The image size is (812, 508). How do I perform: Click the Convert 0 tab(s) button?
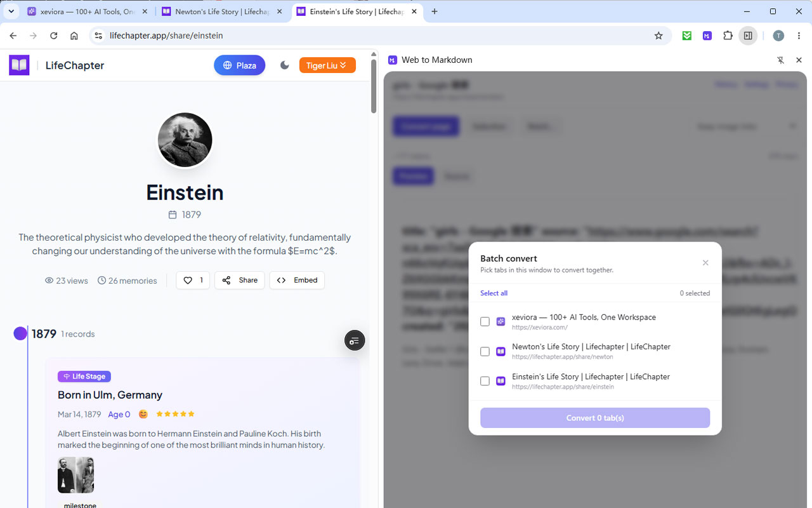pos(595,418)
